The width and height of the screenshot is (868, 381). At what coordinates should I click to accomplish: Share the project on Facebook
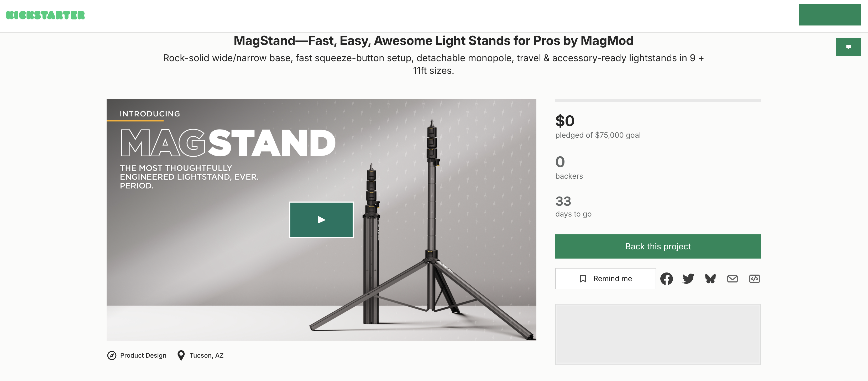click(666, 279)
